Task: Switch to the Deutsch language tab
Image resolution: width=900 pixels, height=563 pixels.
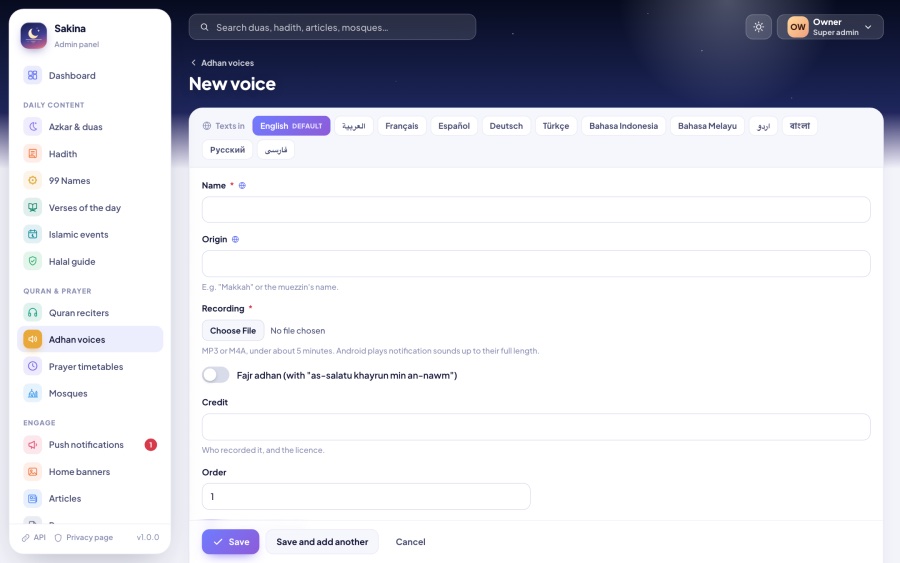Action: (x=506, y=126)
